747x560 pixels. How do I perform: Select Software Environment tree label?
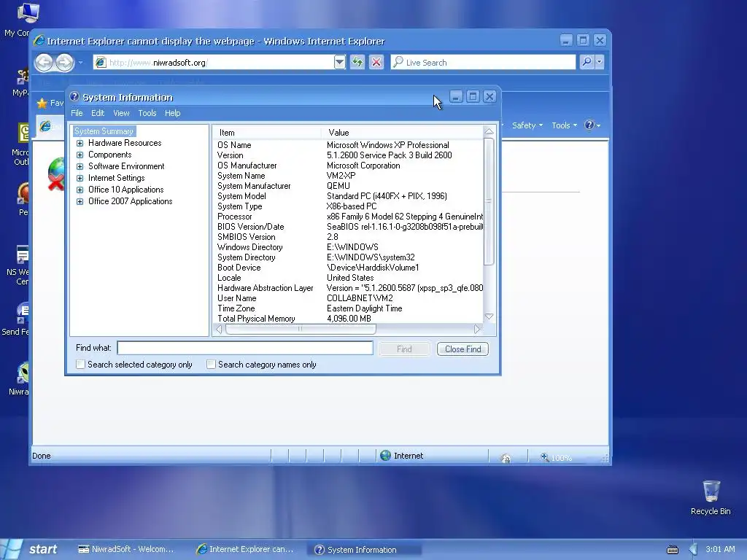pyautogui.click(x=126, y=166)
